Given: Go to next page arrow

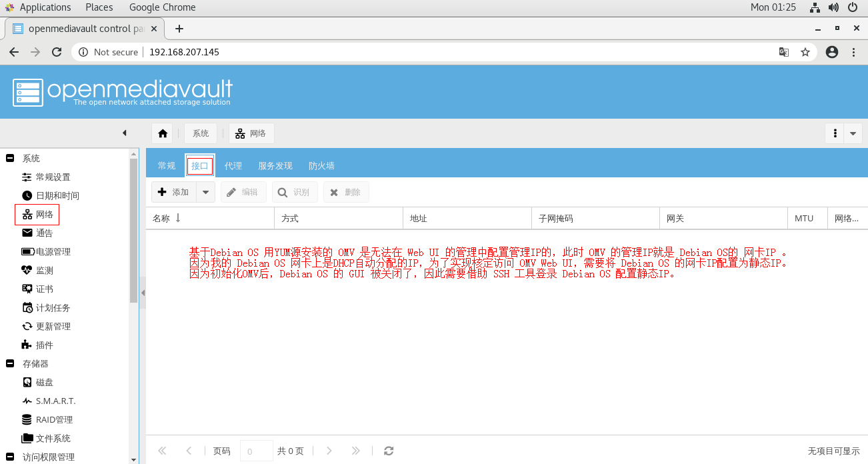Looking at the screenshot, I should [329, 451].
